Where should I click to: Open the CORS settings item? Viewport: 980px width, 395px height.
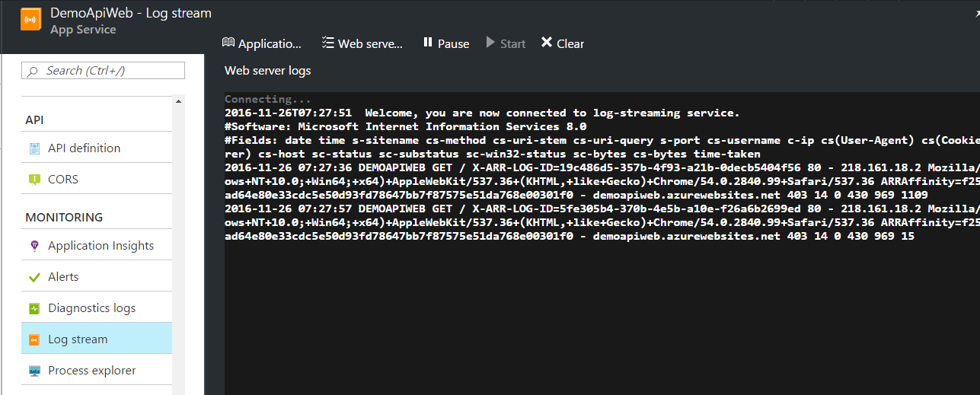(x=63, y=180)
